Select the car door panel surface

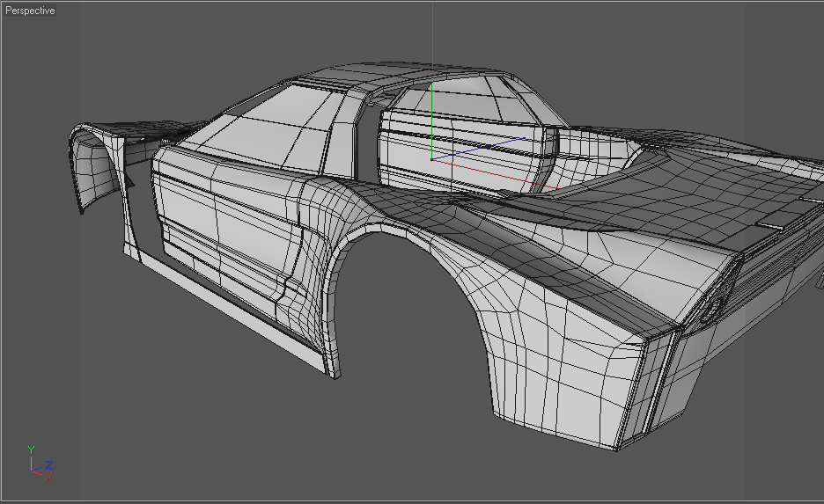[226, 221]
